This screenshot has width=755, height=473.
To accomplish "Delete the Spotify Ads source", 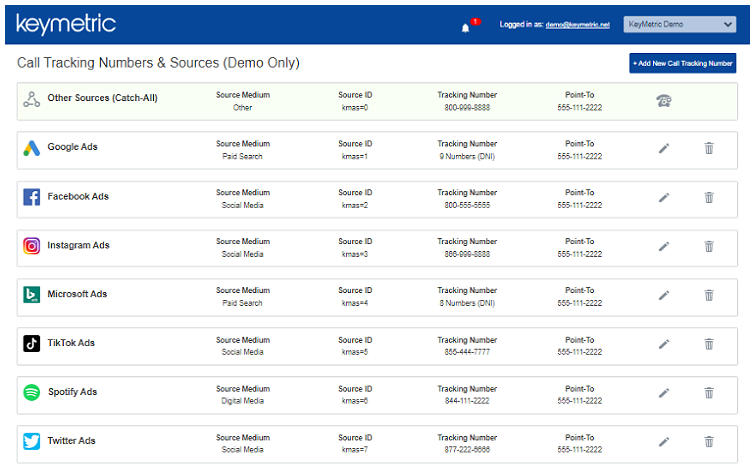I will [x=709, y=393].
